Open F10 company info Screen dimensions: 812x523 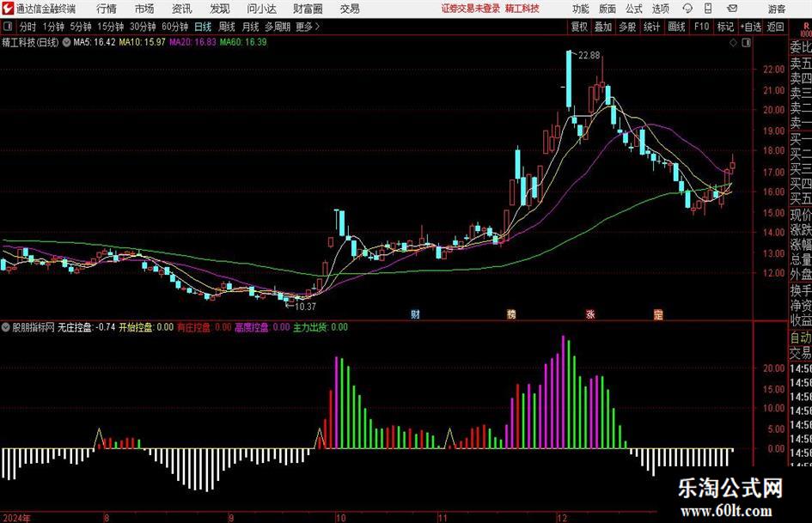(x=701, y=27)
